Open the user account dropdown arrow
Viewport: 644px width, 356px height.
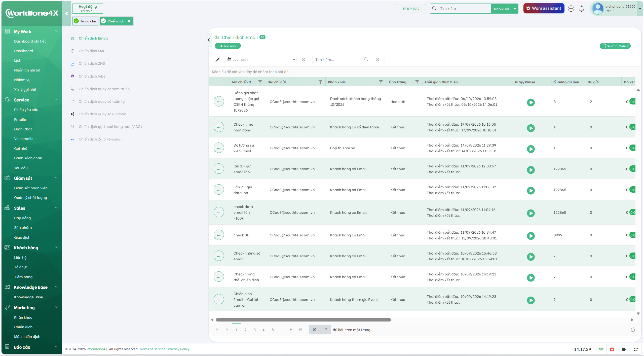point(640,9)
